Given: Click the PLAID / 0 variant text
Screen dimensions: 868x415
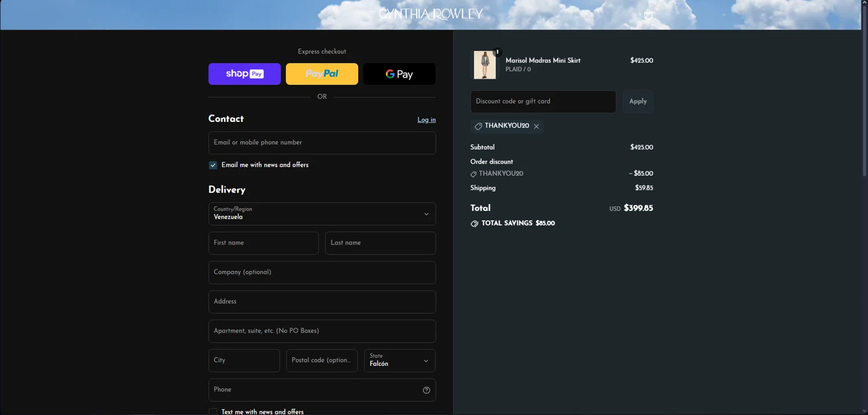Looking at the screenshot, I should [518, 69].
